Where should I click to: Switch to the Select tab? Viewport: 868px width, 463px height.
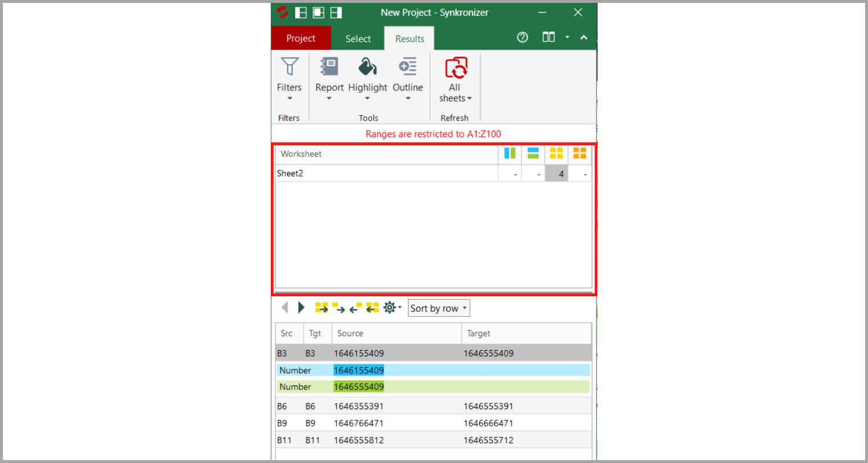358,38
